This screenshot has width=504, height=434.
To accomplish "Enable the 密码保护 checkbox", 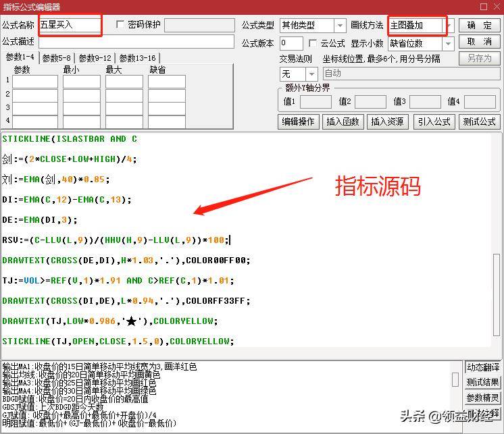I will (120, 24).
